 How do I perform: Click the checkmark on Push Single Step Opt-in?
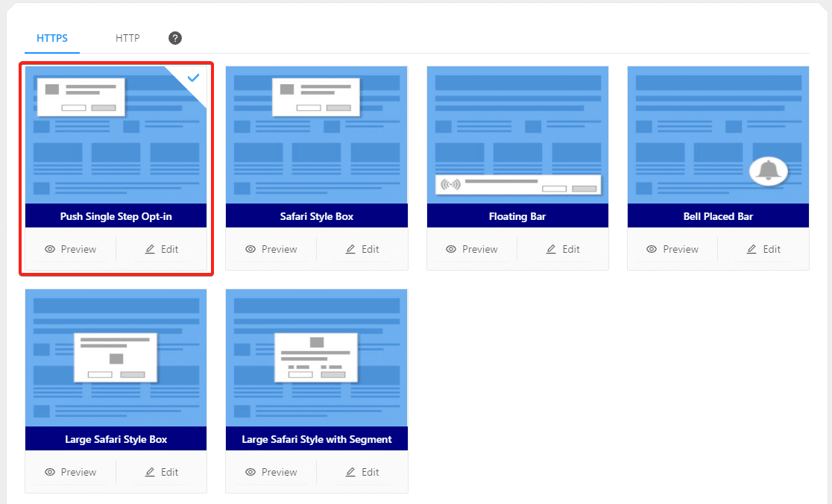(194, 78)
